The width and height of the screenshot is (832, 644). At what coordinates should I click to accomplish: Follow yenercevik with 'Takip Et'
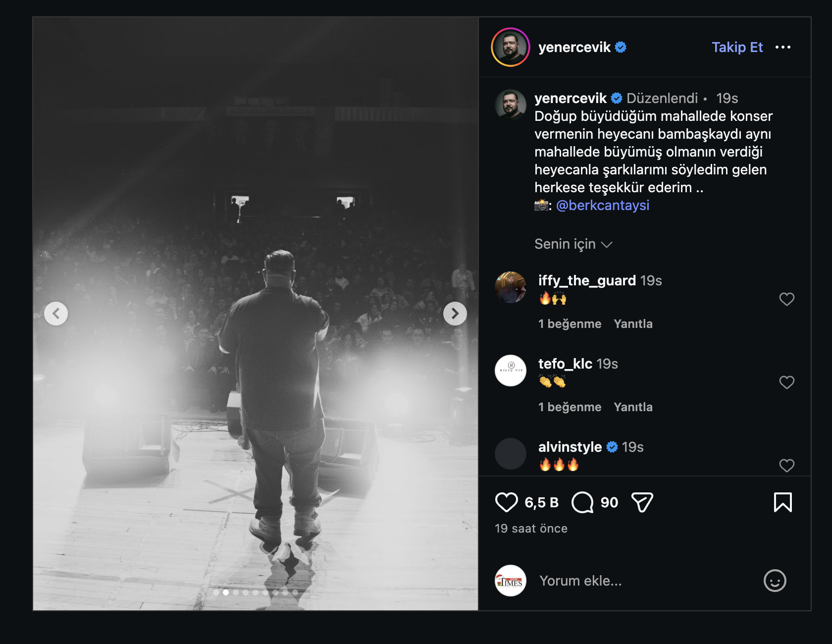pyautogui.click(x=737, y=47)
